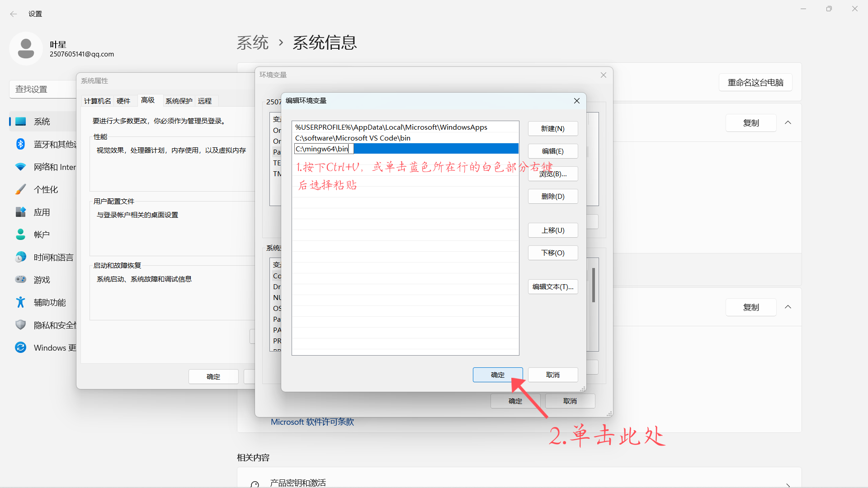Screen dimensions: 868x488
Task: Collapse the top 复制 section chevron
Action: [x=788, y=122]
